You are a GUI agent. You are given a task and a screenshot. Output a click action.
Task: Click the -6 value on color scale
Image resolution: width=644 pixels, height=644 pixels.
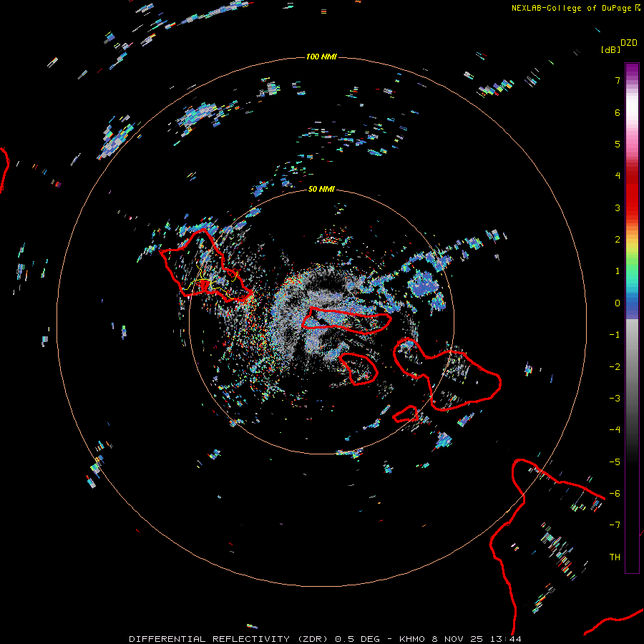click(x=615, y=494)
